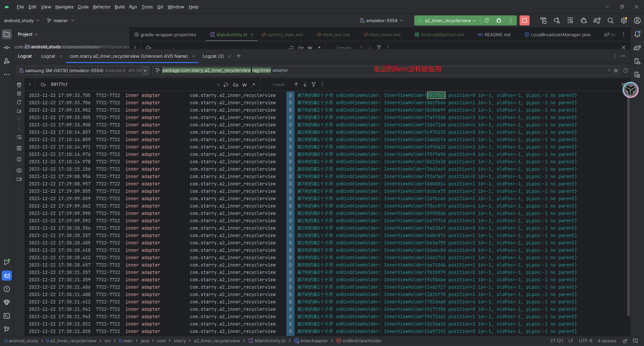The image size is (644, 346).
Task: Show hidden editor tabs list
Action: [624, 35]
